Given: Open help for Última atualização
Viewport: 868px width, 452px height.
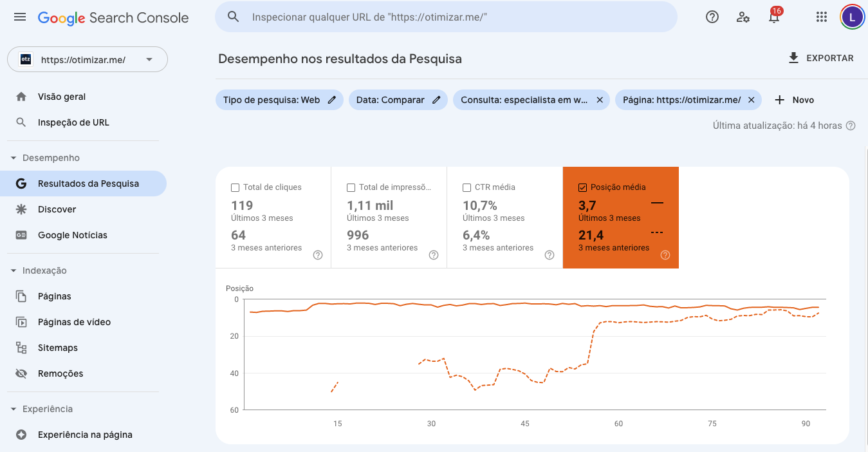Looking at the screenshot, I should 851,126.
